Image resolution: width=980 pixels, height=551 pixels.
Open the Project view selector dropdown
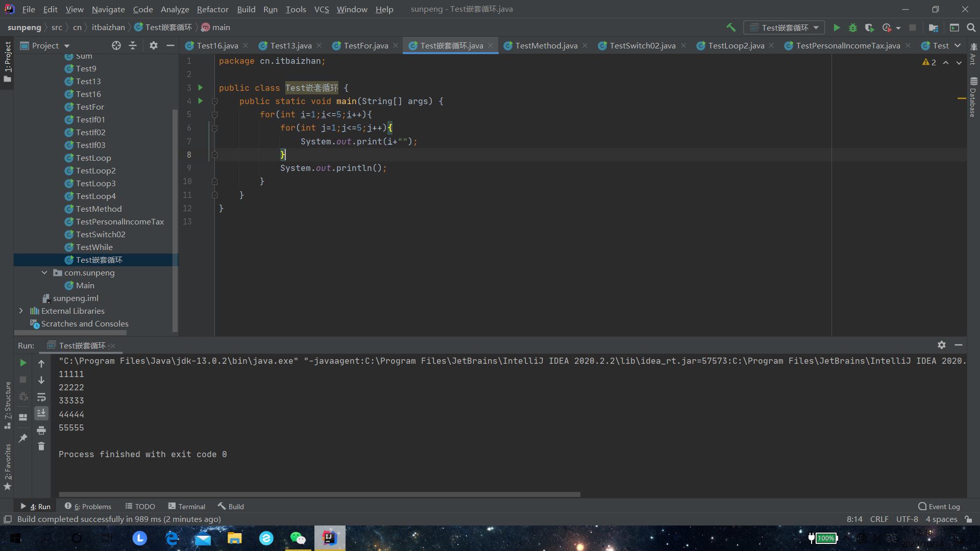(45, 45)
